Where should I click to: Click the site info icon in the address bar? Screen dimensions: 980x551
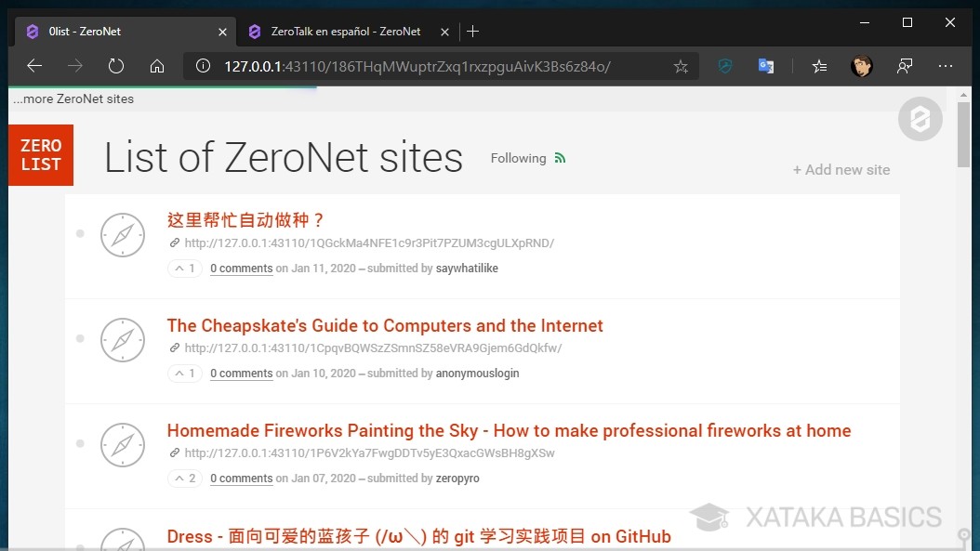coord(203,66)
